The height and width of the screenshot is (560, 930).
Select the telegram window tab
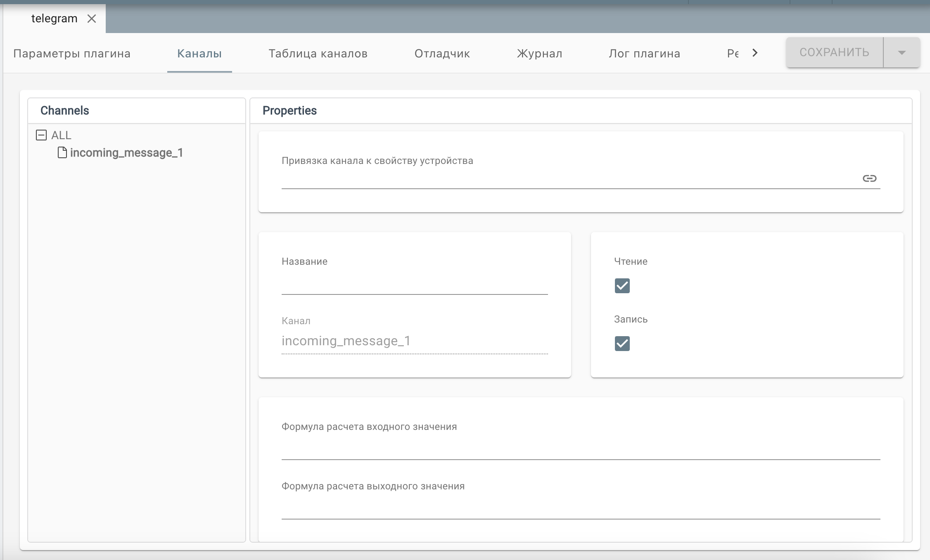coord(54,19)
